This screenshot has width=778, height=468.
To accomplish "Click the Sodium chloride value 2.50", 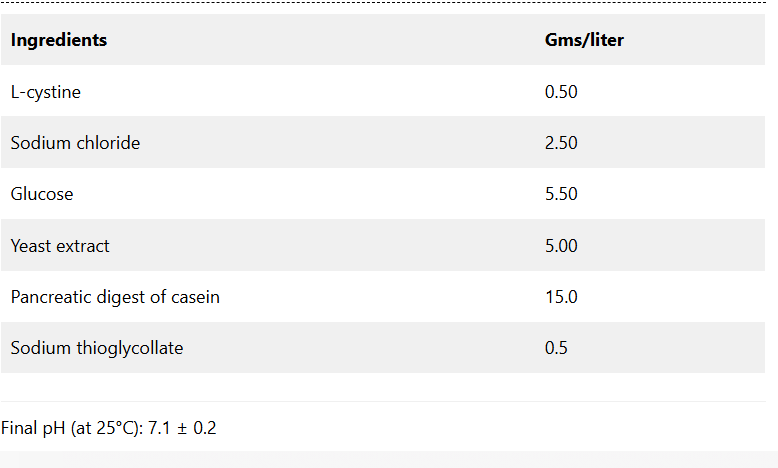I will [x=561, y=143].
